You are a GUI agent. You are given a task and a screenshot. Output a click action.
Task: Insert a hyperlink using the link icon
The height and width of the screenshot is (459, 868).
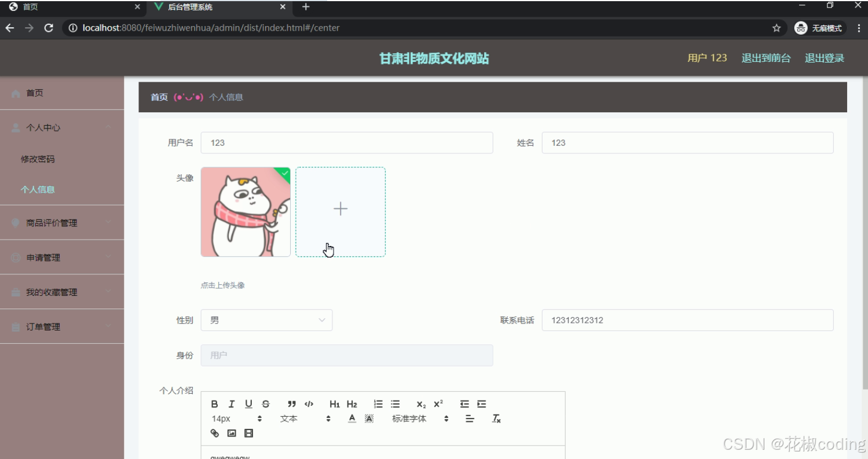tap(214, 433)
